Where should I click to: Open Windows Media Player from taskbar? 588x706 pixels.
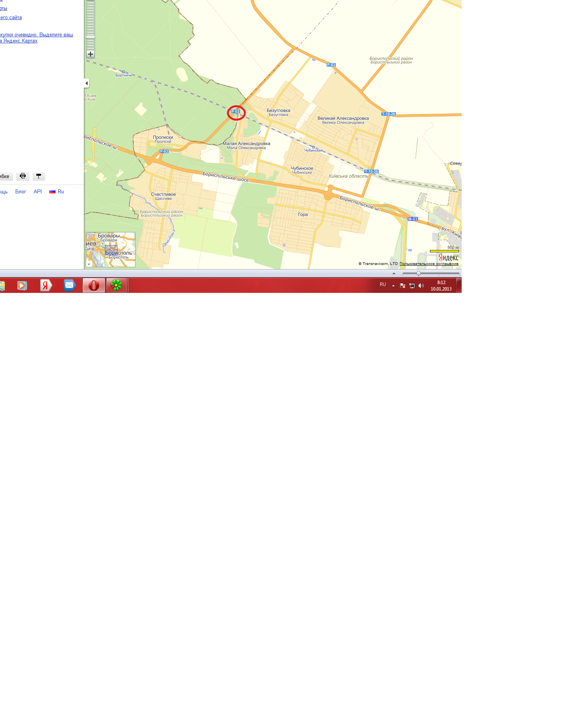coord(22,285)
